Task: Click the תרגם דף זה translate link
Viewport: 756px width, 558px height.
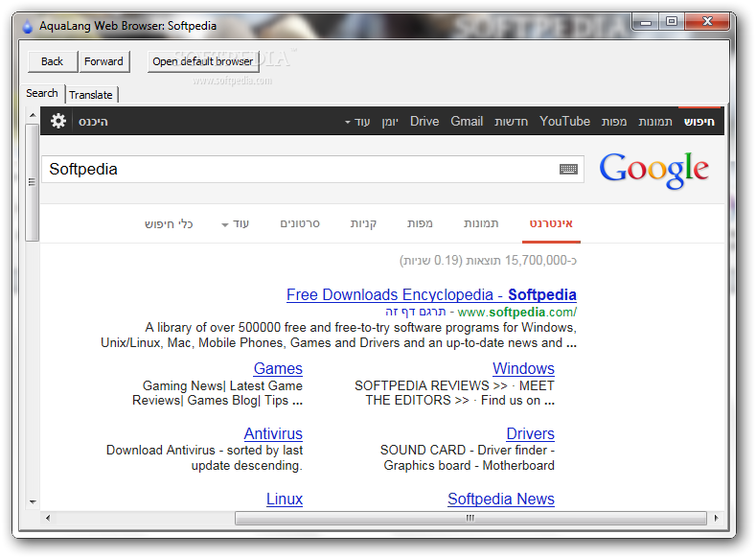Action: (x=416, y=312)
